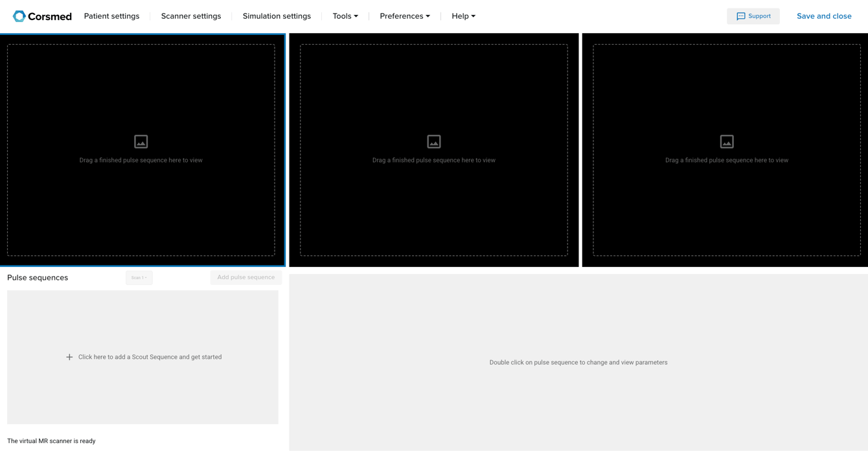Select the left image viewport
868x458 pixels.
[141, 150]
